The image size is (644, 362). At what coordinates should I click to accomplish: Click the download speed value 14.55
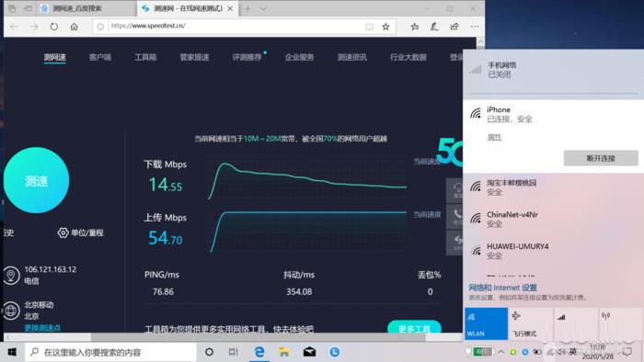(165, 185)
